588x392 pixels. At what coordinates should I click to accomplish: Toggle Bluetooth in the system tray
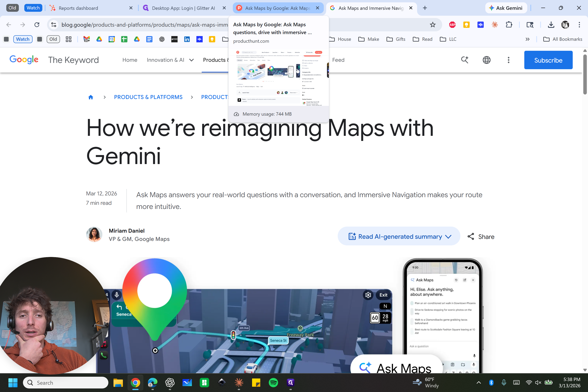click(491, 383)
